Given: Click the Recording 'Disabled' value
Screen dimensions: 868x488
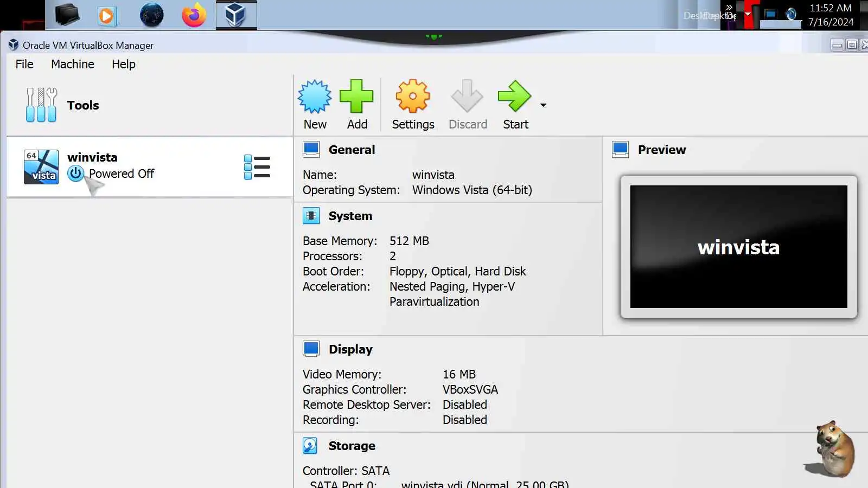Looking at the screenshot, I should click(464, 420).
